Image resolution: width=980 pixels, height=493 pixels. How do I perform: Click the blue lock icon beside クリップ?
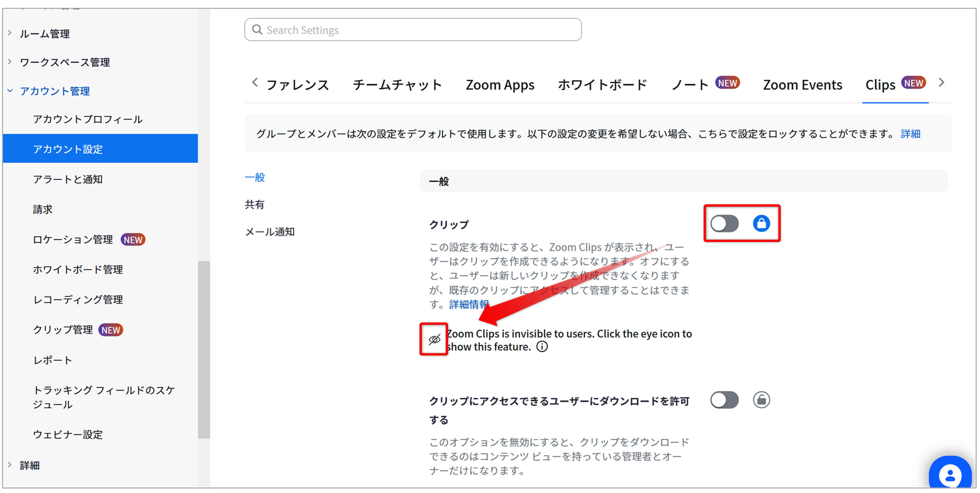pyautogui.click(x=761, y=223)
